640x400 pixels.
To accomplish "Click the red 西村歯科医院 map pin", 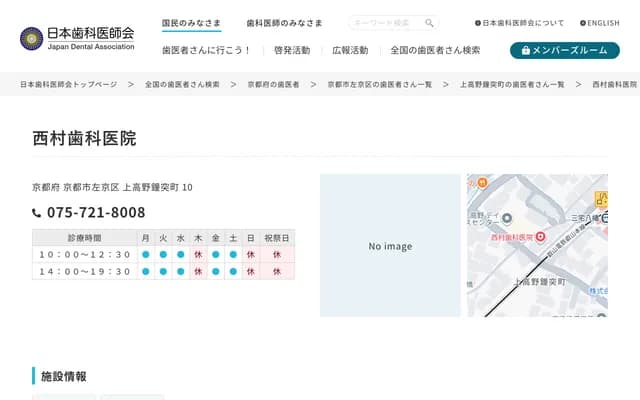I will (540, 237).
